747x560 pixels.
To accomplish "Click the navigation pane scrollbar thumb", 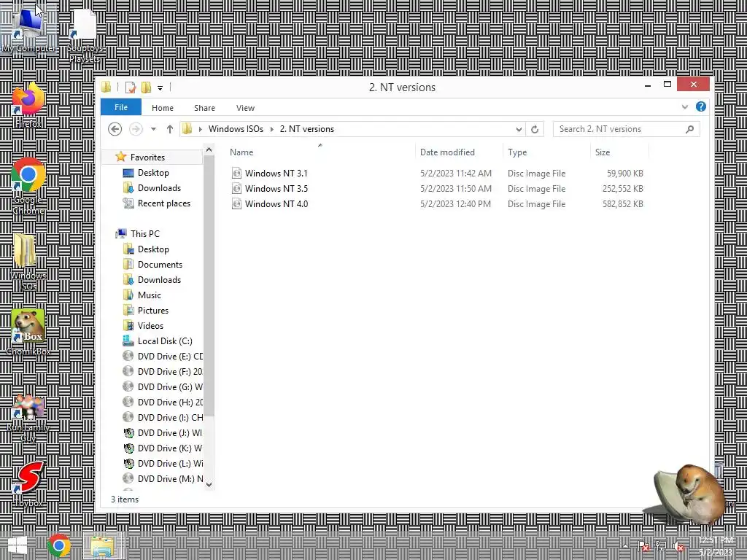I will (x=209, y=286).
